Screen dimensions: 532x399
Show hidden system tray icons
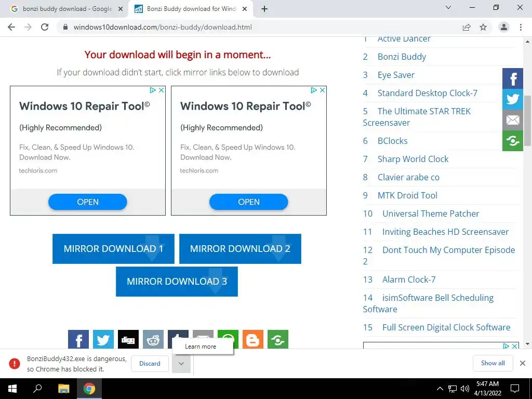point(440,389)
